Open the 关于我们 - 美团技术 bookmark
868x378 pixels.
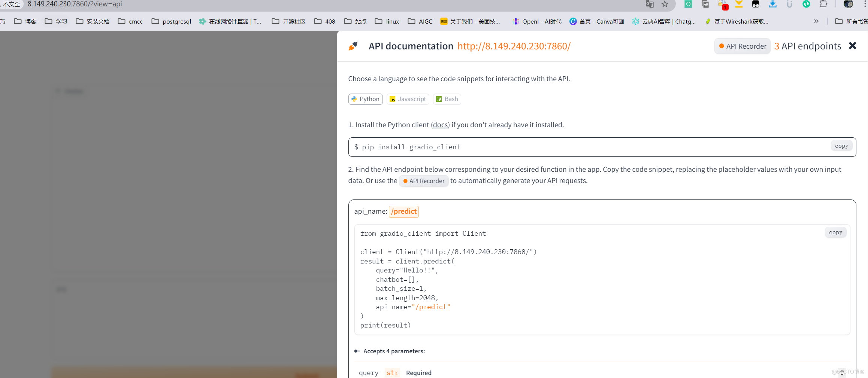point(471,21)
